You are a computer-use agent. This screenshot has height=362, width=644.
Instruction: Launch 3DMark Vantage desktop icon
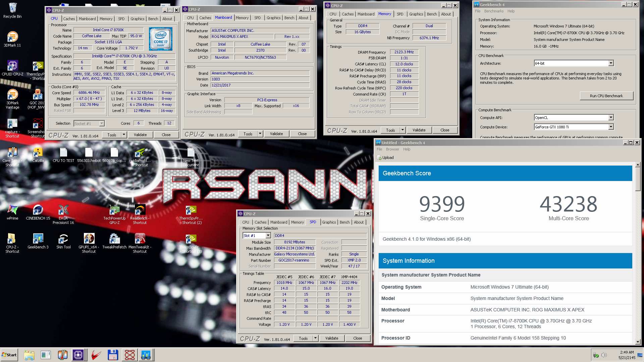12,99
